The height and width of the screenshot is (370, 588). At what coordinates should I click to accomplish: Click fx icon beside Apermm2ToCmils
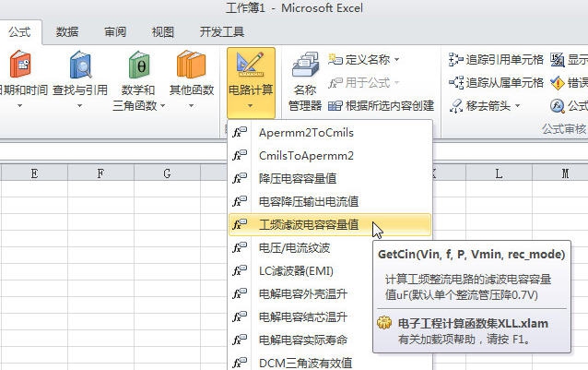(x=240, y=133)
